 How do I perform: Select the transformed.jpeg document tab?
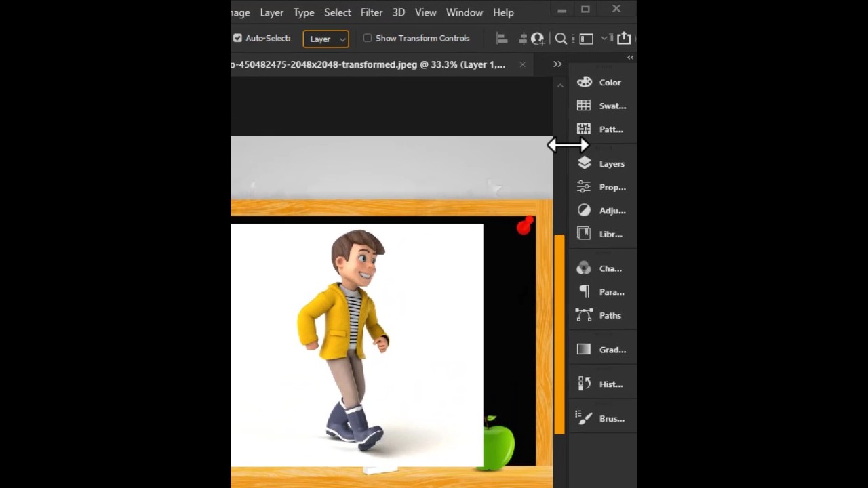pyautogui.click(x=370, y=64)
